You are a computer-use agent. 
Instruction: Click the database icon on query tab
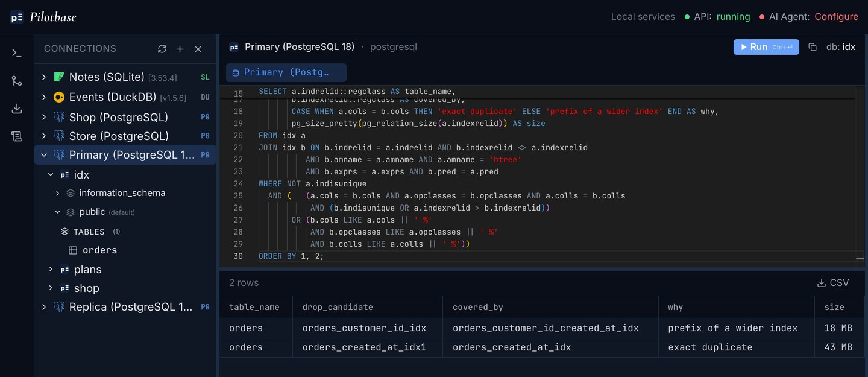coord(236,73)
